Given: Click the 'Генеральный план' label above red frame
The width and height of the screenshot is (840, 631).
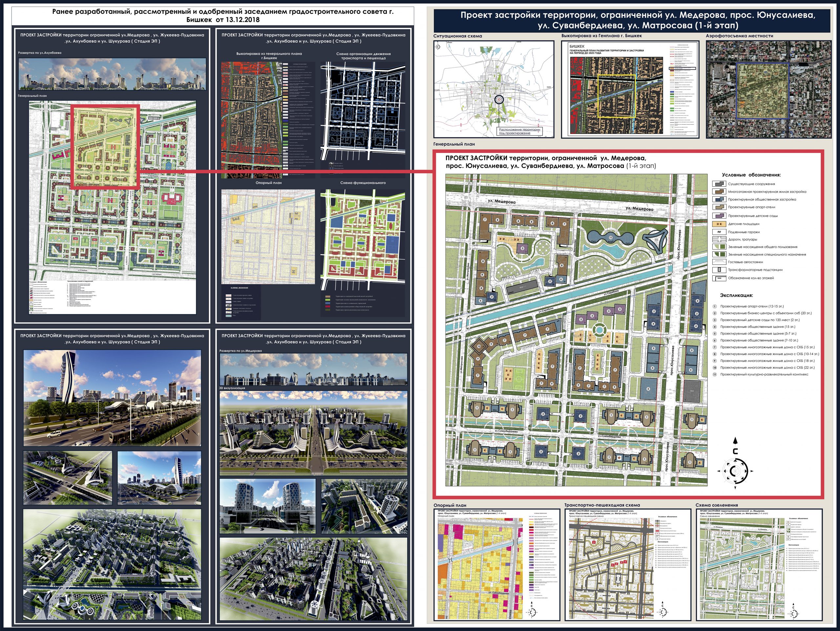Looking at the screenshot, I should pyautogui.click(x=454, y=144).
